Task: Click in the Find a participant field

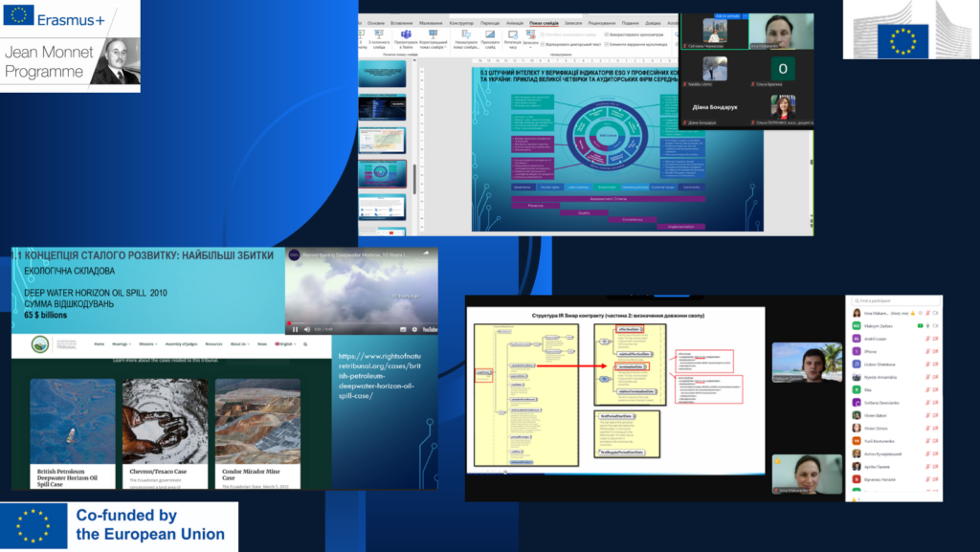Action: tap(896, 301)
